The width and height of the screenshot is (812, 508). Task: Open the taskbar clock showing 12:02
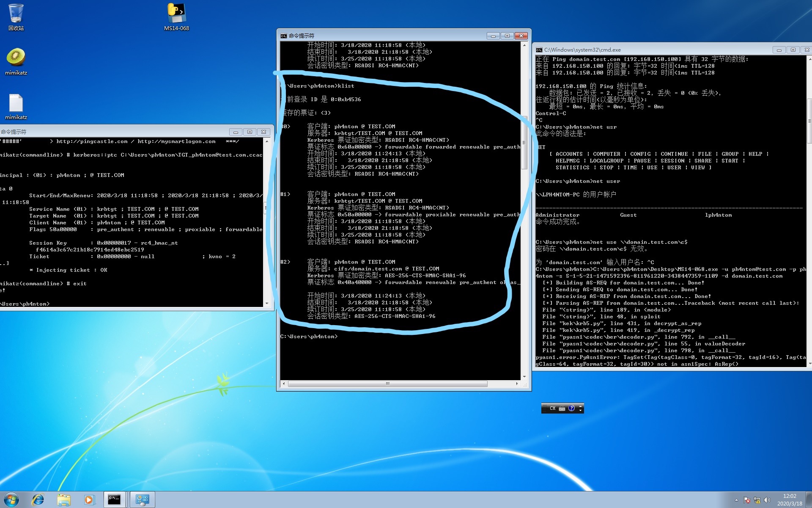pyautogui.click(x=790, y=500)
